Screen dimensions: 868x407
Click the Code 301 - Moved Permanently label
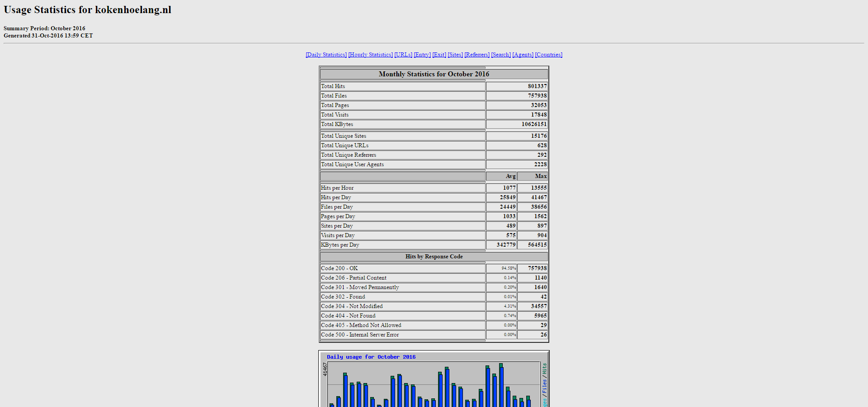pyautogui.click(x=360, y=287)
